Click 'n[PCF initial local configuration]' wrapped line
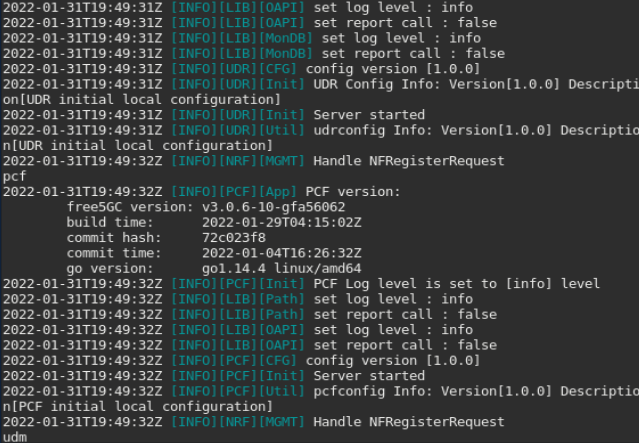Image resolution: width=639 pixels, height=443 pixels. coord(138,407)
